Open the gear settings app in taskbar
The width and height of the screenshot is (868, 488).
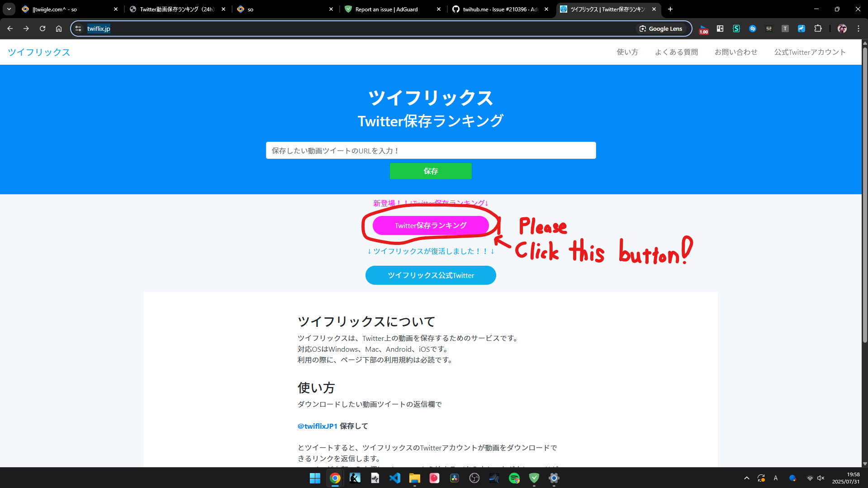coord(554,478)
